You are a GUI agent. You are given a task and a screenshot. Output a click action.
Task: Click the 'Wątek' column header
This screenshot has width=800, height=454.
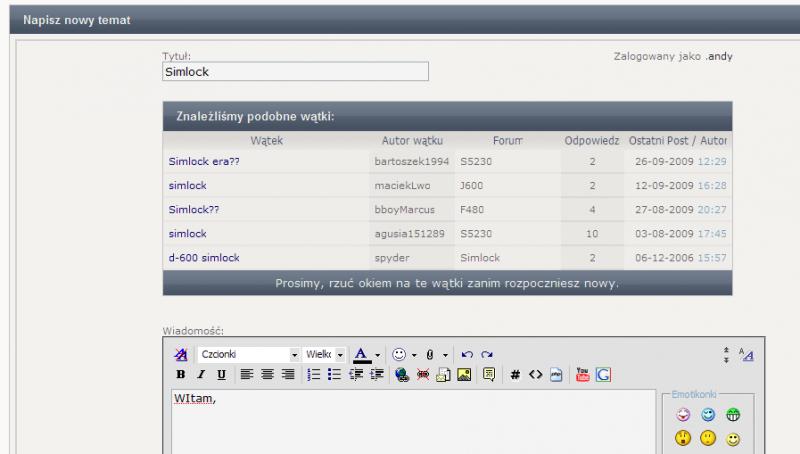266,140
